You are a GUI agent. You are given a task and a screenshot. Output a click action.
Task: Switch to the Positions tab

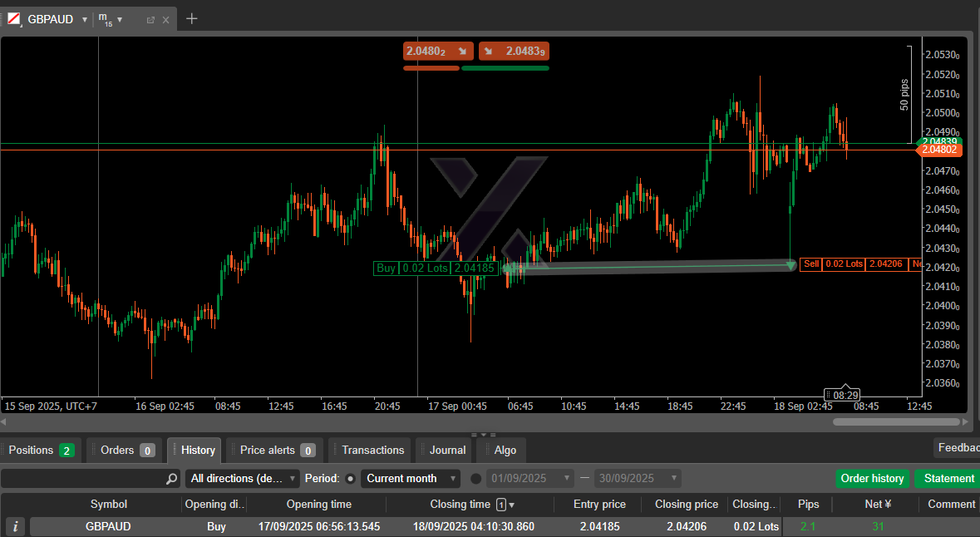coord(41,450)
